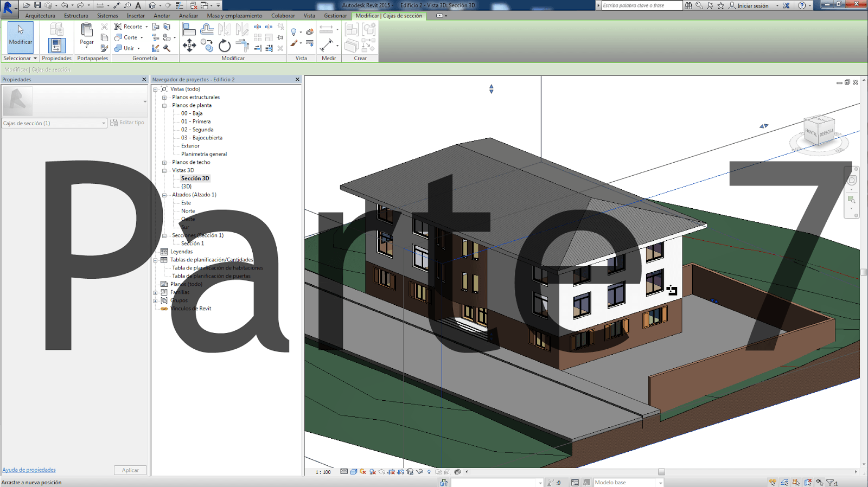868x487 pixels.
Task: Open the Gestionar ribbon tab
Action: click(335, 16)
